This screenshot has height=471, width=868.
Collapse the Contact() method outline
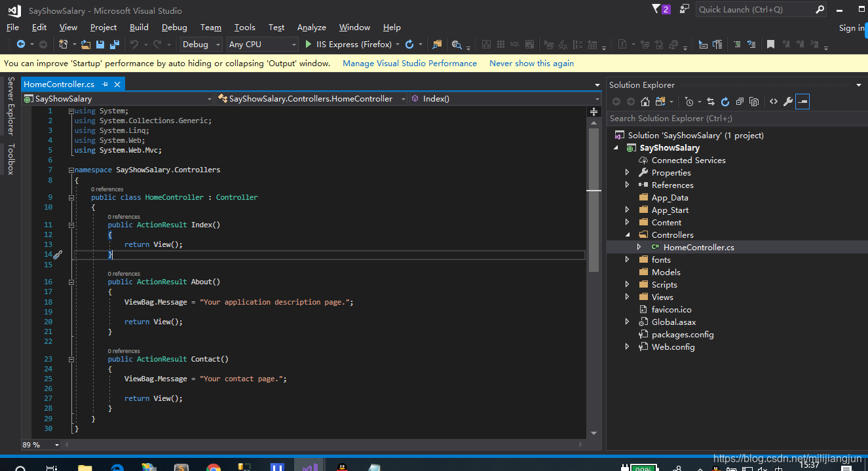coord(71,359)
